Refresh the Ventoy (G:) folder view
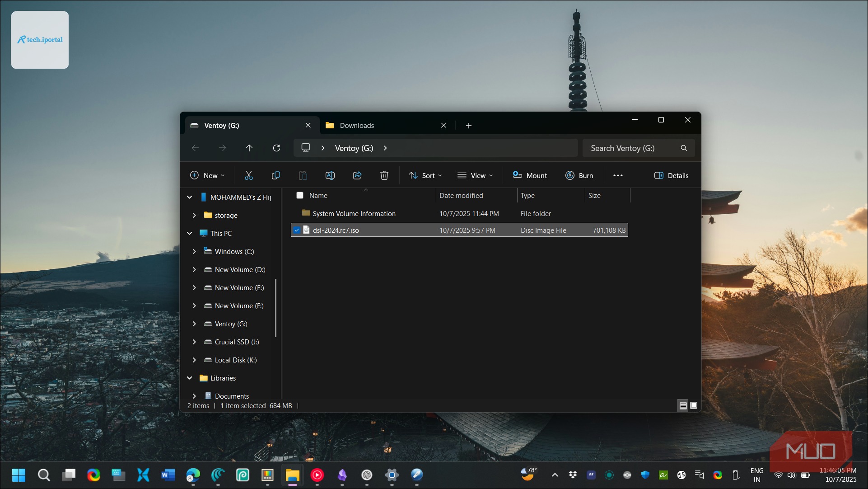Viewport: 868px width, 489px height. tap(276, 148)
